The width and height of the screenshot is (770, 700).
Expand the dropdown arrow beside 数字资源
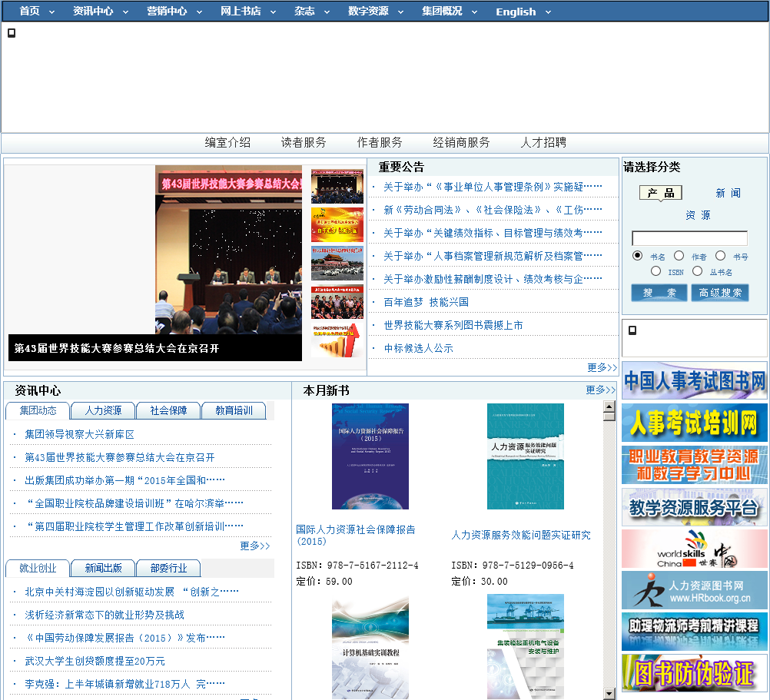click(400, 12)
